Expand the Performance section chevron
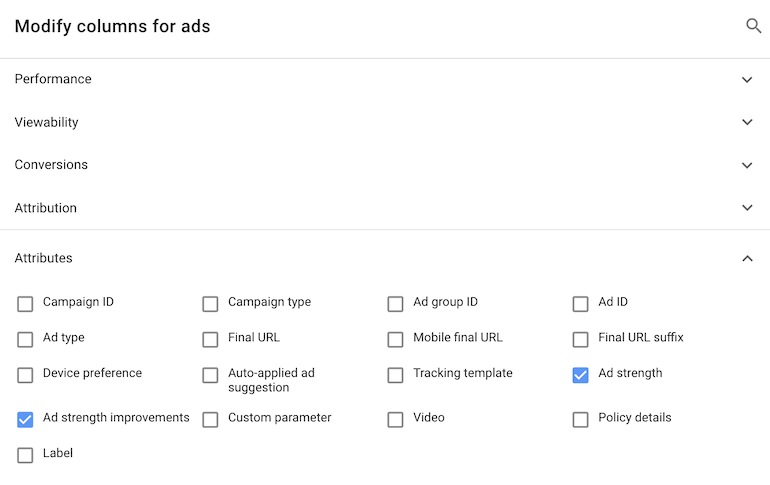 pyautogui.click(x=747, y=80)
